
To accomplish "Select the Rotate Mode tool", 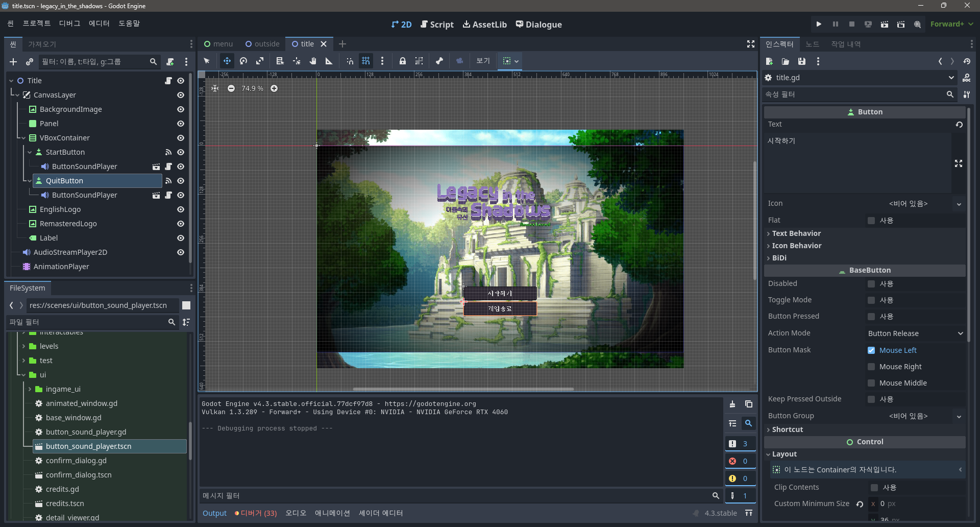I will [x=243, y=61].
